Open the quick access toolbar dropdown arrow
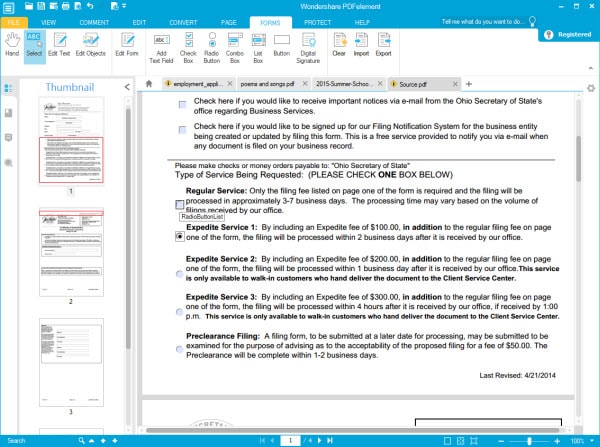 point(124,6)
